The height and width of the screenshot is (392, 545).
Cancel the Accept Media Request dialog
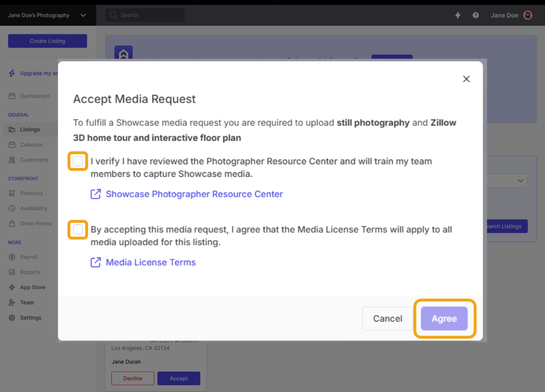[x=387, y=318]
